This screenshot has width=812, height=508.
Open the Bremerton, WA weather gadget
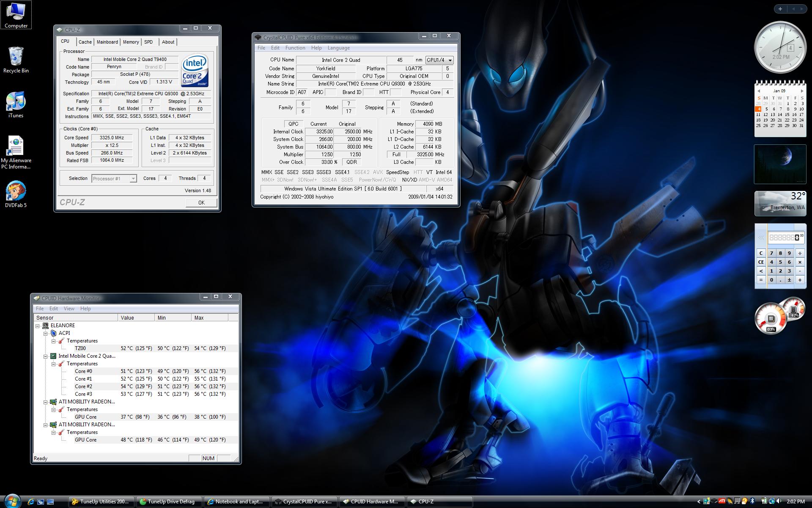click(780, 203)
